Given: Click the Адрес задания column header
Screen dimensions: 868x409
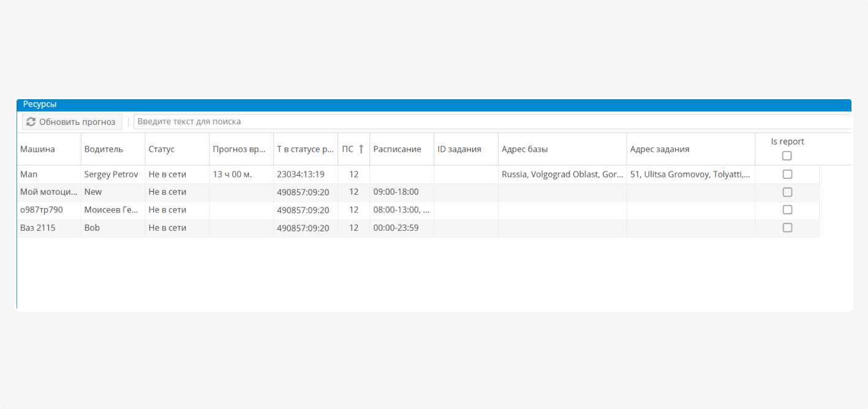Looking at the screenshot, I should [660, 149].
